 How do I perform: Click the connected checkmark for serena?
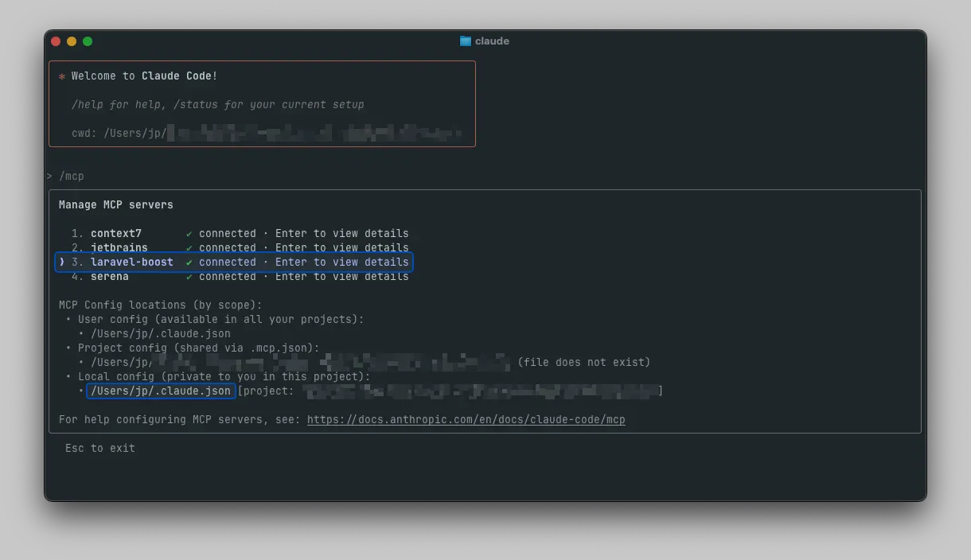tap(189, 276)
